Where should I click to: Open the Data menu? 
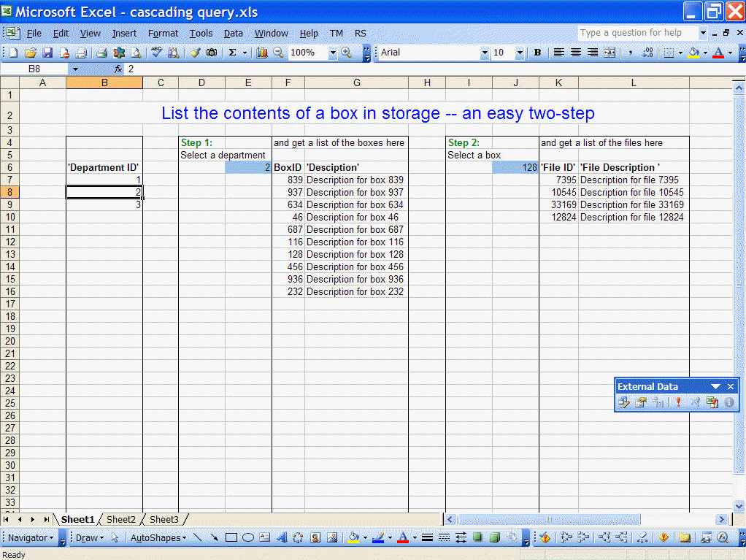click(x=234, y=33)
